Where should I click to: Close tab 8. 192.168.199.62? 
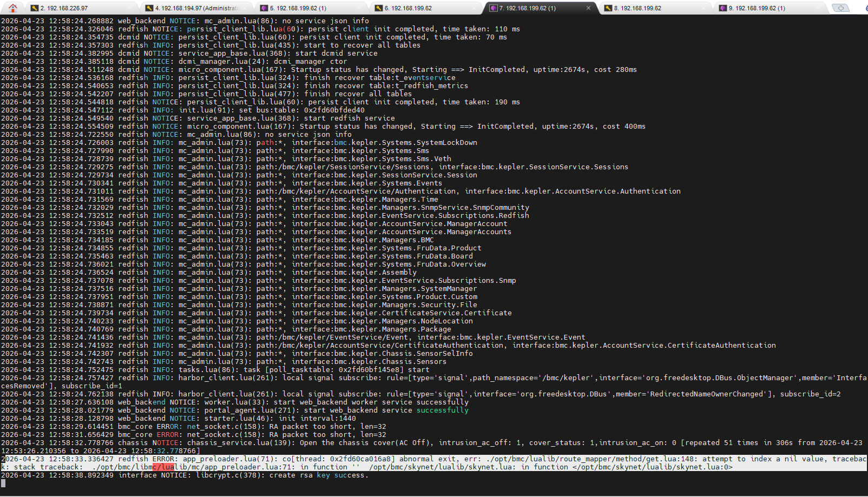point(703,8)
